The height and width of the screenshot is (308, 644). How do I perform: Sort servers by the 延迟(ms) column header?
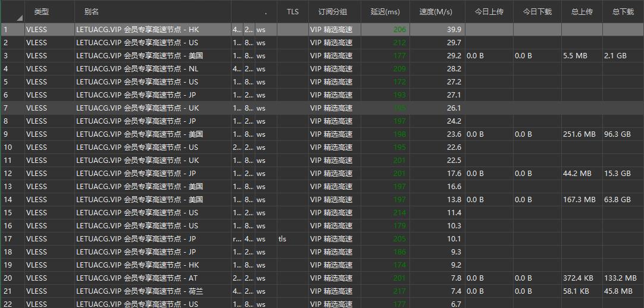(385, 11)
